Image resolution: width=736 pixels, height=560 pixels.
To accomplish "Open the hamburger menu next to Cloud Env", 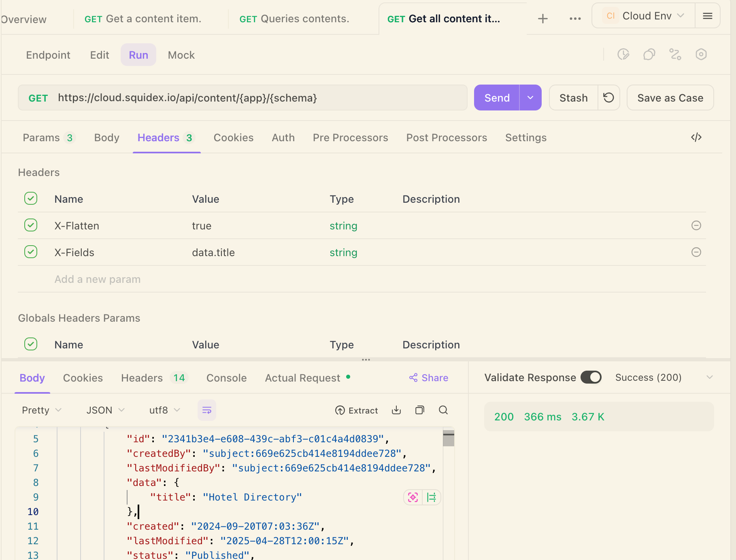I will 708,16.
